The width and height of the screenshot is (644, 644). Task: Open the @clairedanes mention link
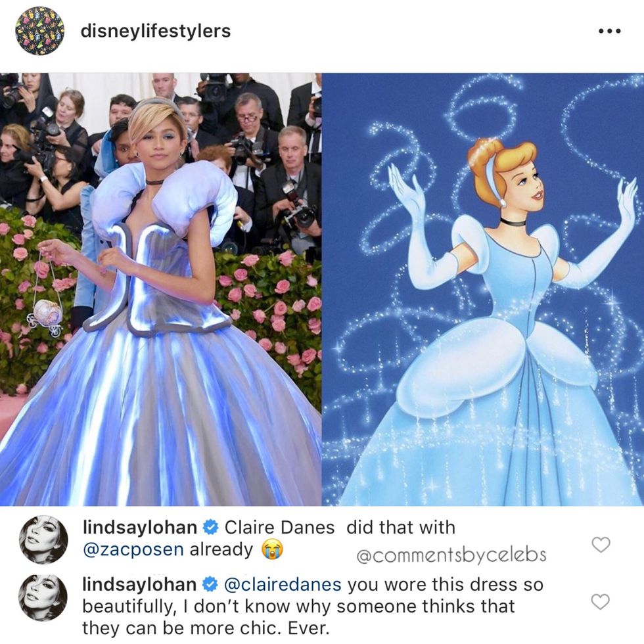pyautogui.click(x=283, y=584)
